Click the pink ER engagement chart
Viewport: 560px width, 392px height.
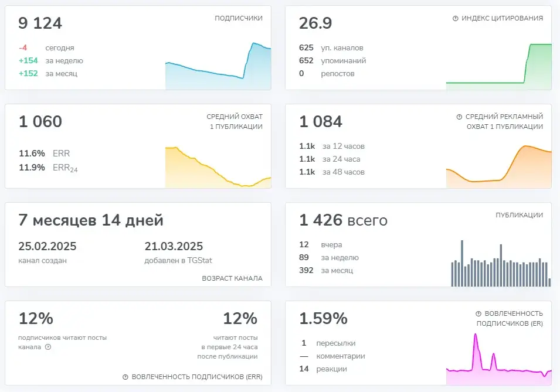pos(498,359)
